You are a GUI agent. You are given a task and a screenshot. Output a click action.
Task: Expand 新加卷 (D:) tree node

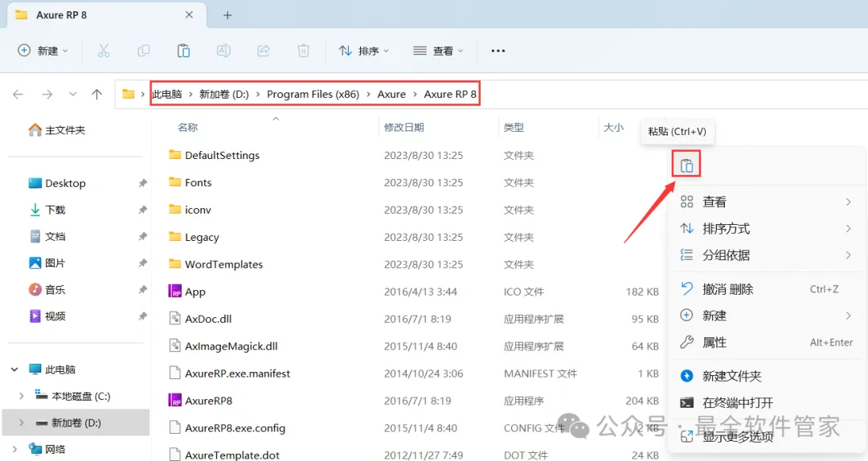(21, 422)
